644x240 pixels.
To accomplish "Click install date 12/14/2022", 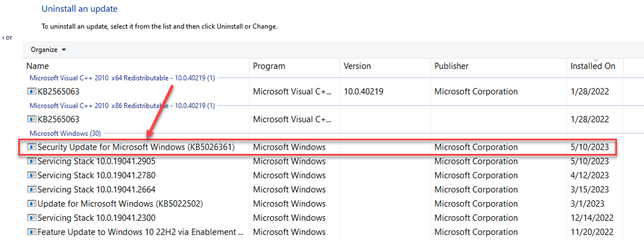I will tap(592, 217).
